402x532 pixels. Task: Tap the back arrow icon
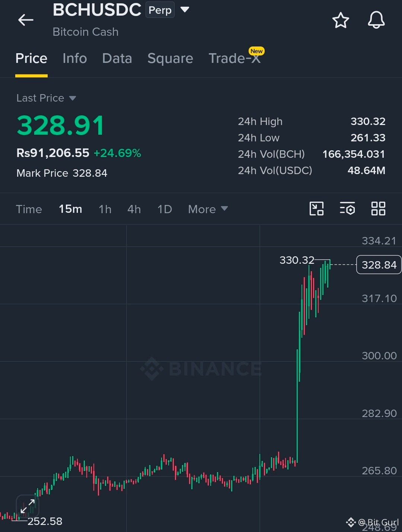[x=26, y=20]
